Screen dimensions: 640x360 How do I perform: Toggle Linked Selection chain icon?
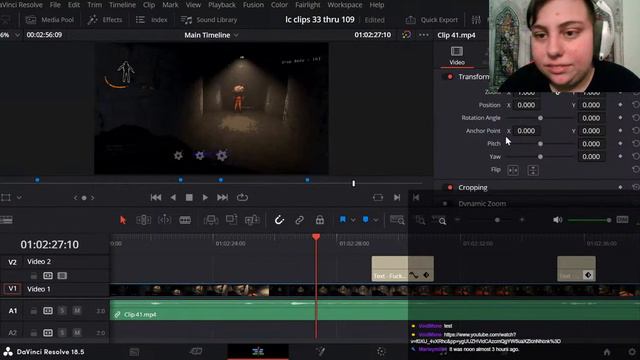coord(299,220)
